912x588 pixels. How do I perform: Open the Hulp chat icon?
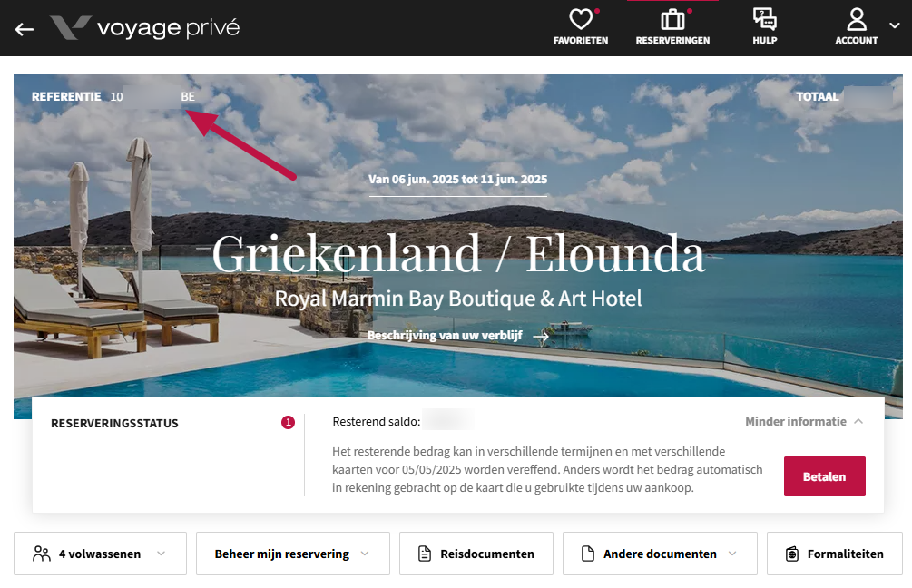[764, 19]
